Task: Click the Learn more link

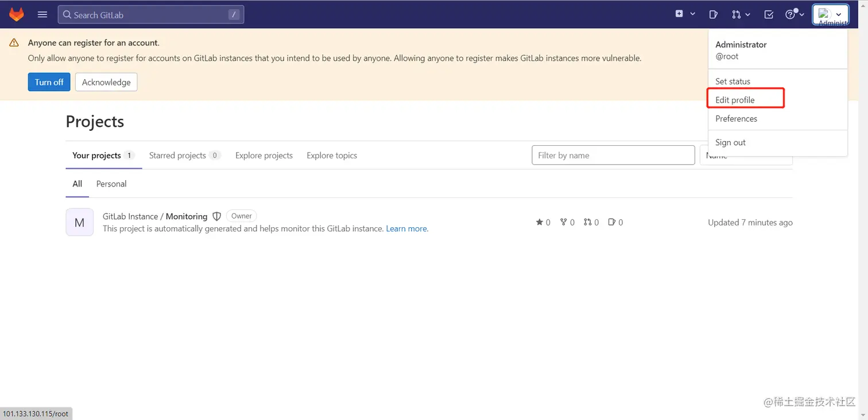Action: click(406, 228)
